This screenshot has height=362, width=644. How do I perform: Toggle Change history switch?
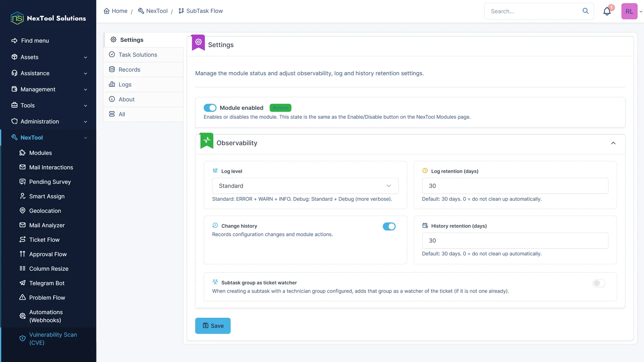click(389, 226)
